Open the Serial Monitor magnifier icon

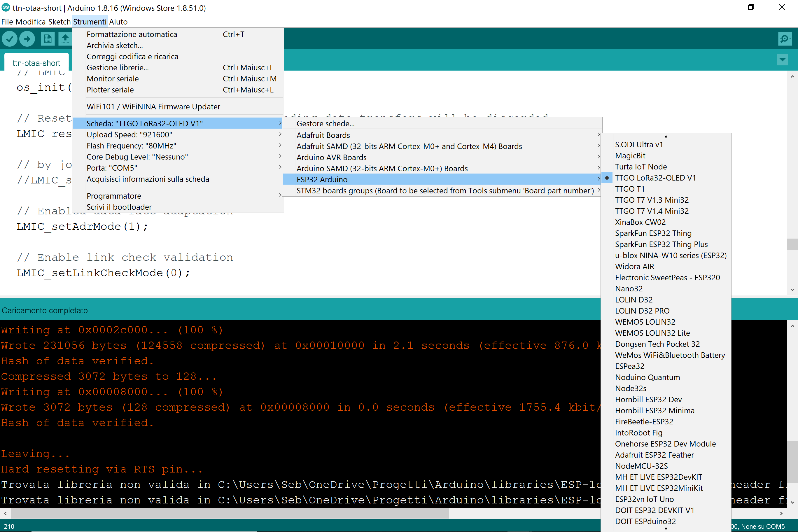click(x=785, y=39)
